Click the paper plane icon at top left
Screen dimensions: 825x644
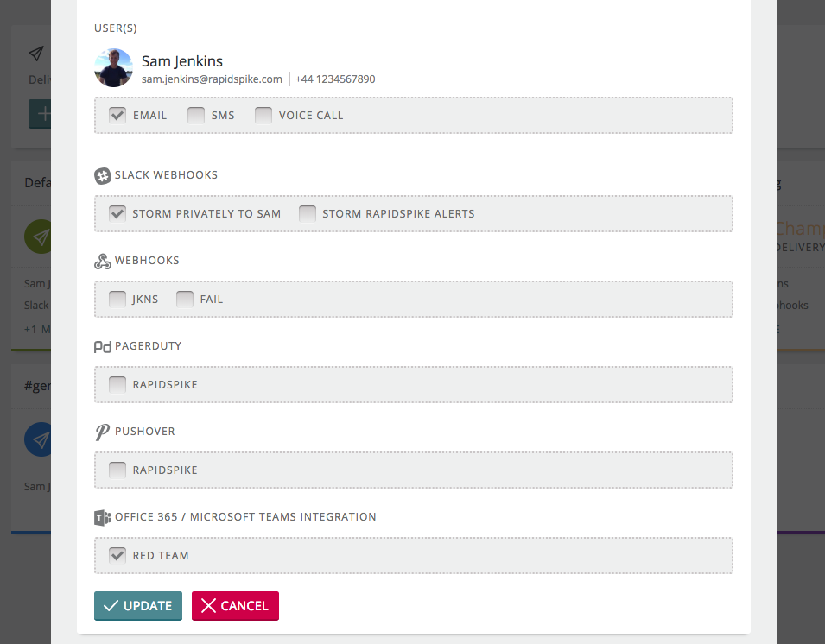(35, 54)
